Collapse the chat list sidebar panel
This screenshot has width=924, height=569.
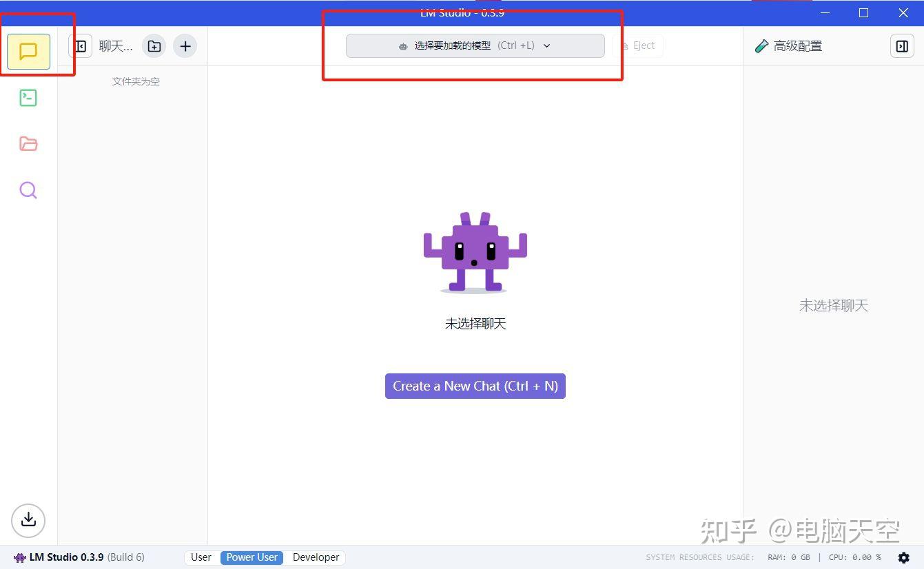81,46
